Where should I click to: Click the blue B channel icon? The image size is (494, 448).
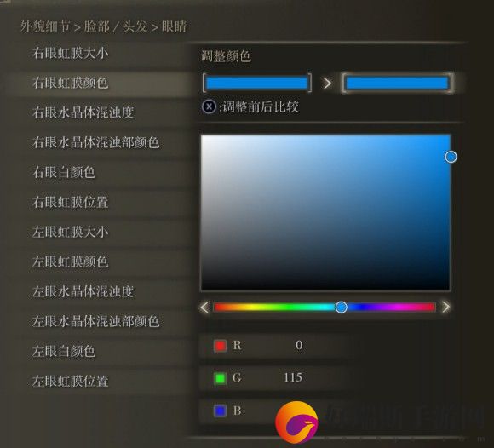click(220, 411)
